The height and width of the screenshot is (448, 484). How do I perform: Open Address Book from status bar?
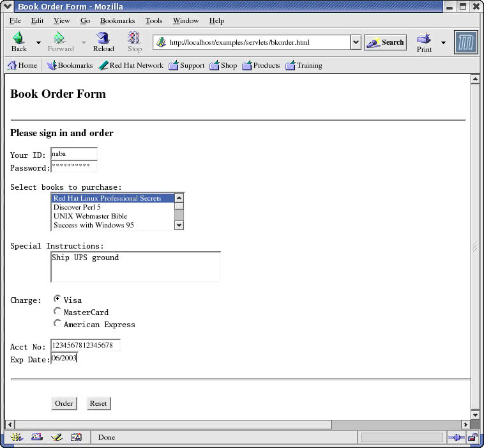76,437
